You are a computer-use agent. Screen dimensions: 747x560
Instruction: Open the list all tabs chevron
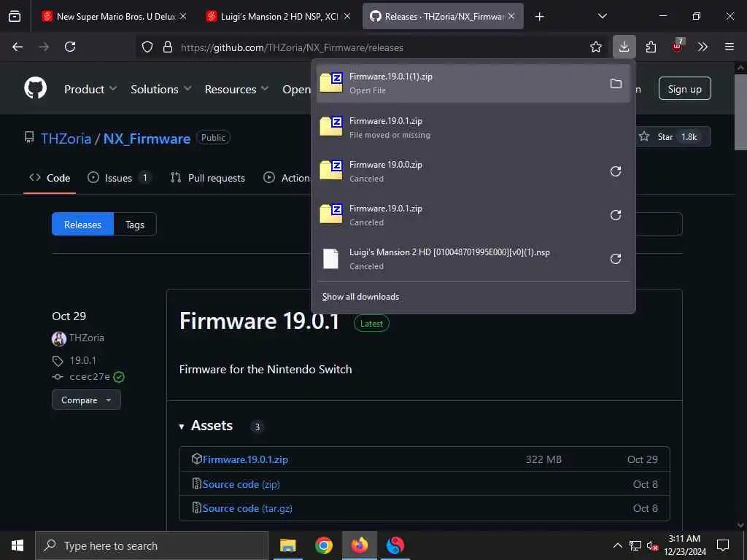pyautogui.click(x=602, y=16)
